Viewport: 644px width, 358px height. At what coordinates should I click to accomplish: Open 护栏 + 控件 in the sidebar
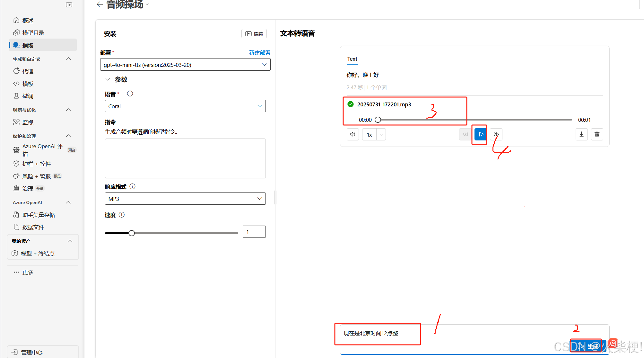[43, 164]
